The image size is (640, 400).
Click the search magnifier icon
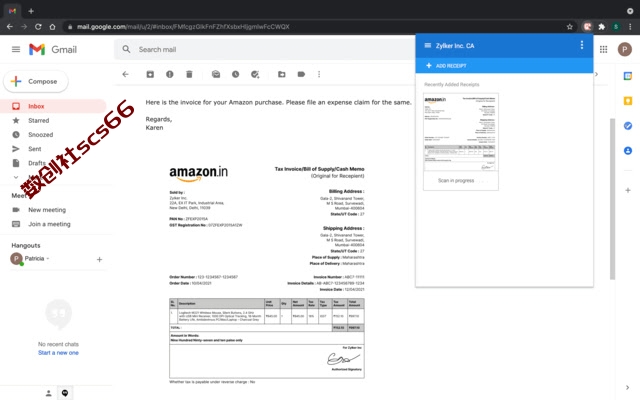pos(127,49)
